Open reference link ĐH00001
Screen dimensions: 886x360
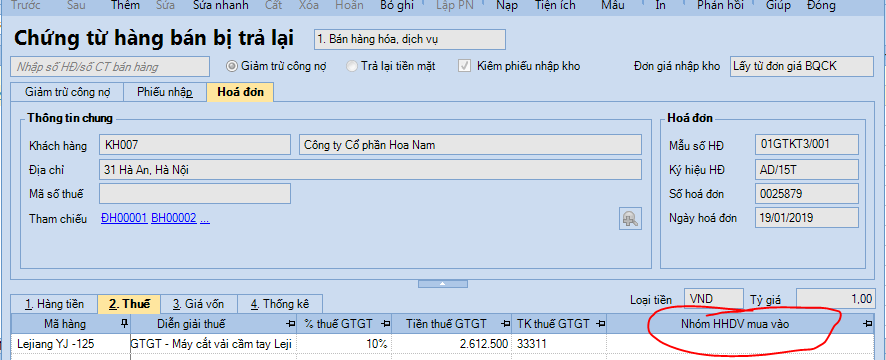tap(124, 219)
